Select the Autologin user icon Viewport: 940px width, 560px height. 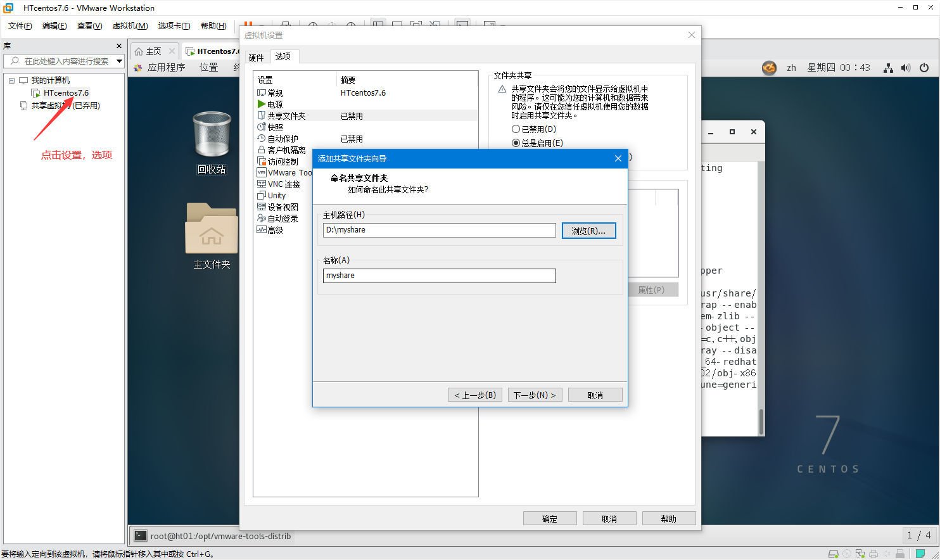tap(261, 218)
